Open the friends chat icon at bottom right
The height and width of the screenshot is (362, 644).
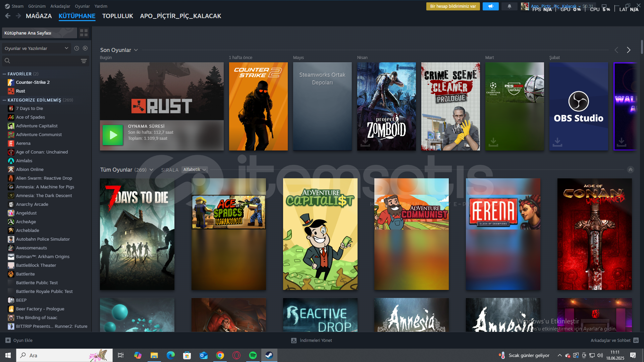point(636,340)
